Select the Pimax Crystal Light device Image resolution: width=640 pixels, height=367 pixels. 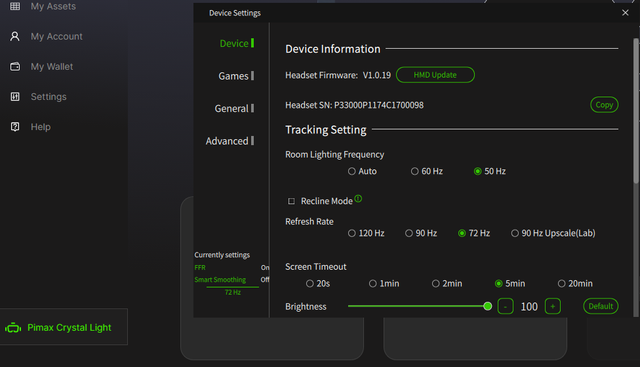64,327
